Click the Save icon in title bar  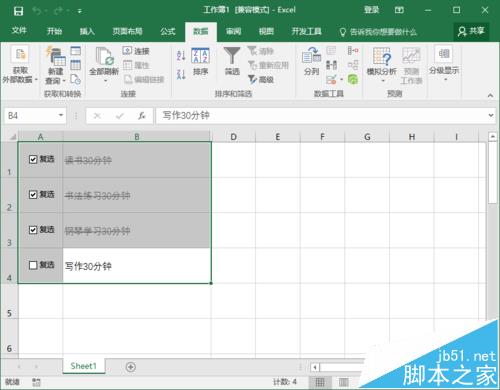18,11
